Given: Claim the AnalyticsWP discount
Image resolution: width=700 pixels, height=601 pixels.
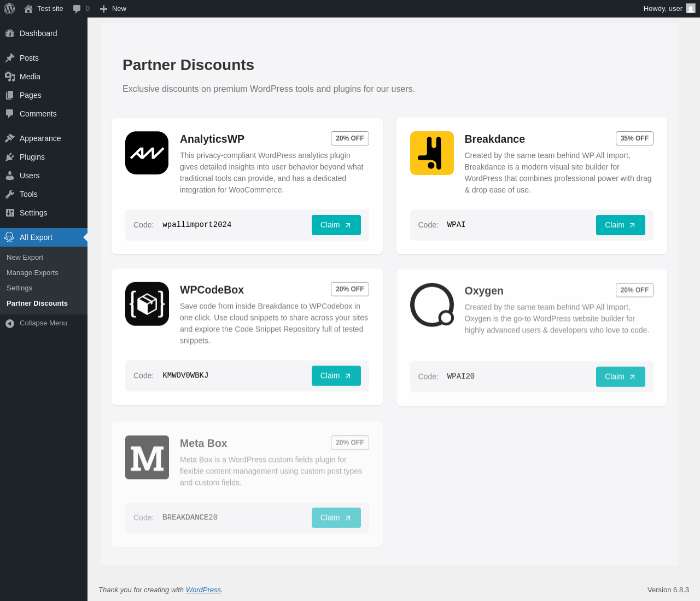Looking at the screenshot, I should [x=336, y=225].
